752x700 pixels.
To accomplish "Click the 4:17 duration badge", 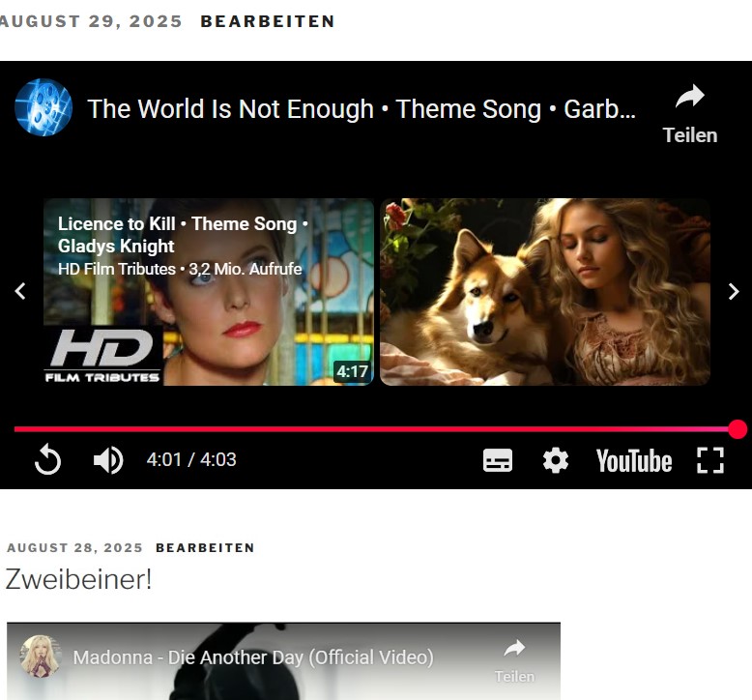I will (x=353, y=372).
